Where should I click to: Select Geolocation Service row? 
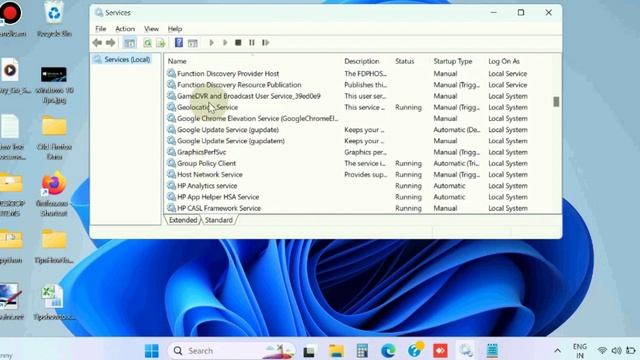348,107
